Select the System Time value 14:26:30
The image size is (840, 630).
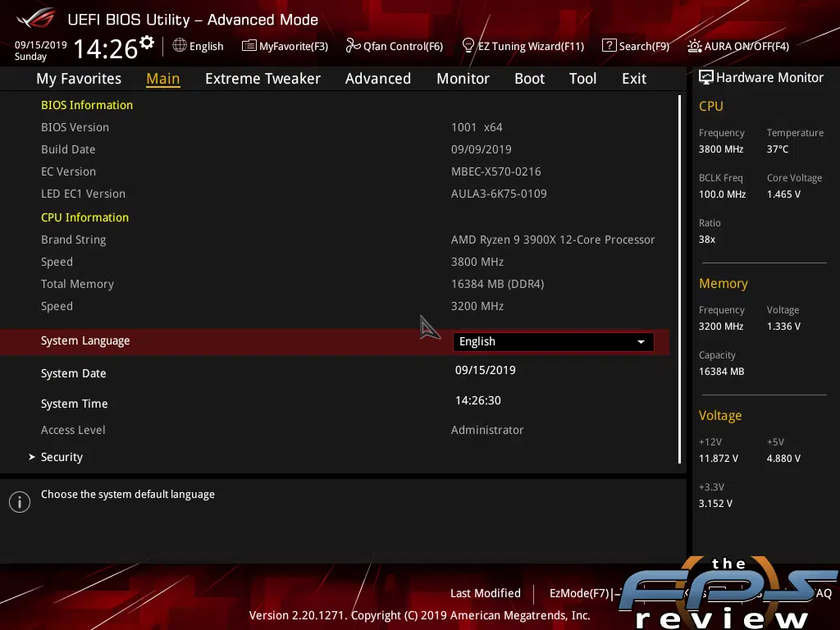[478, 400]
